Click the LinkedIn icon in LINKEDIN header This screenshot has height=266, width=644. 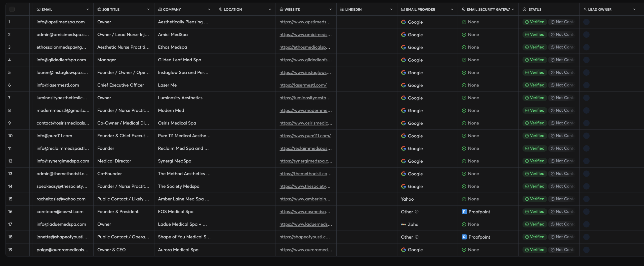[342, 9]
